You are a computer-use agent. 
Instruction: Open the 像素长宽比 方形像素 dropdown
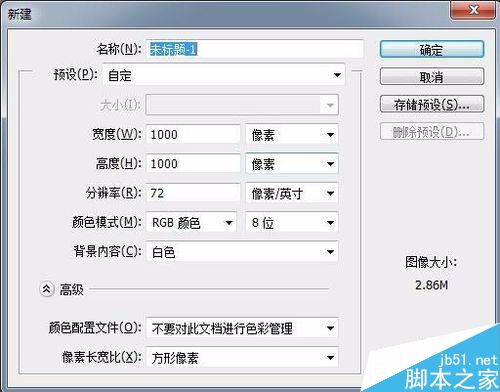coord(242,357)
